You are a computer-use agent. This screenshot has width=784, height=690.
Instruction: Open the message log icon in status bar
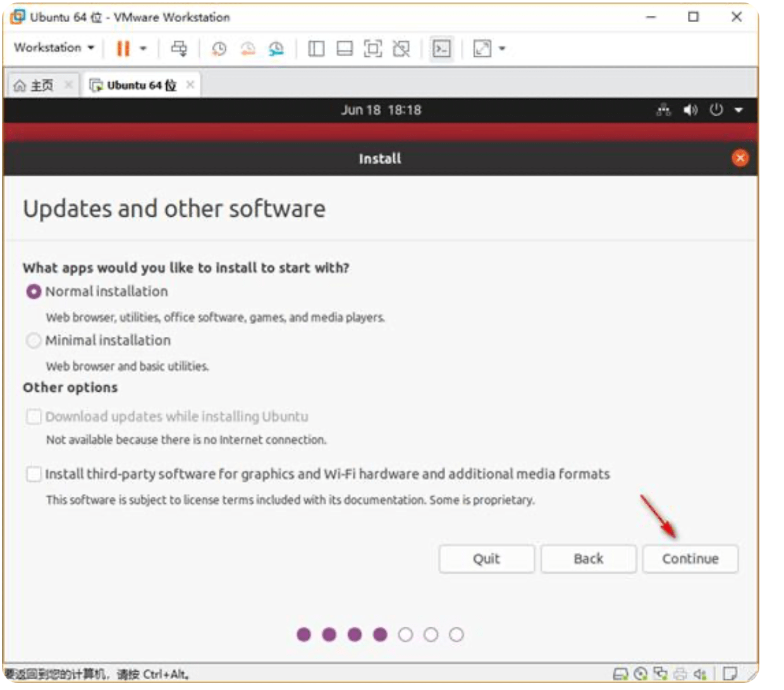730,674
